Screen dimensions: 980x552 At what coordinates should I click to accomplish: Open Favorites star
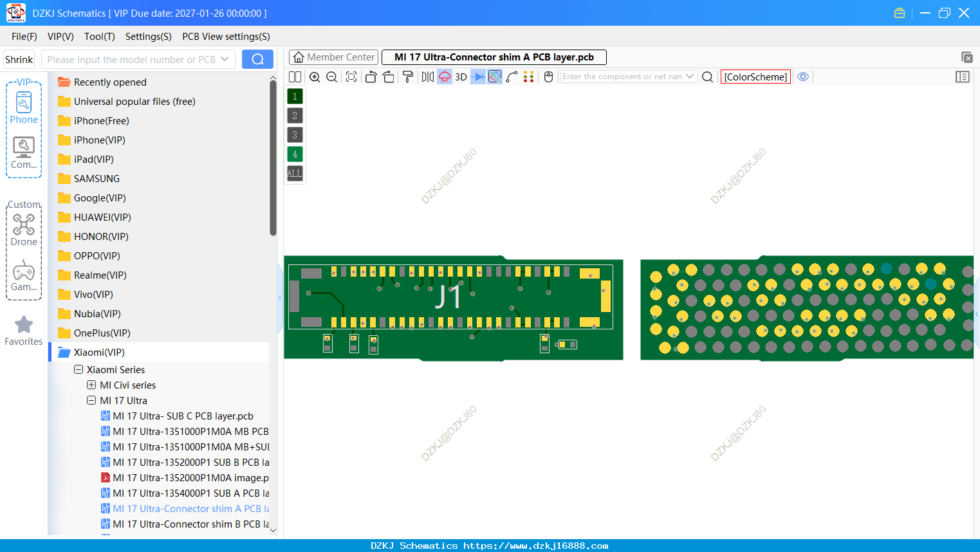(24, 331)
